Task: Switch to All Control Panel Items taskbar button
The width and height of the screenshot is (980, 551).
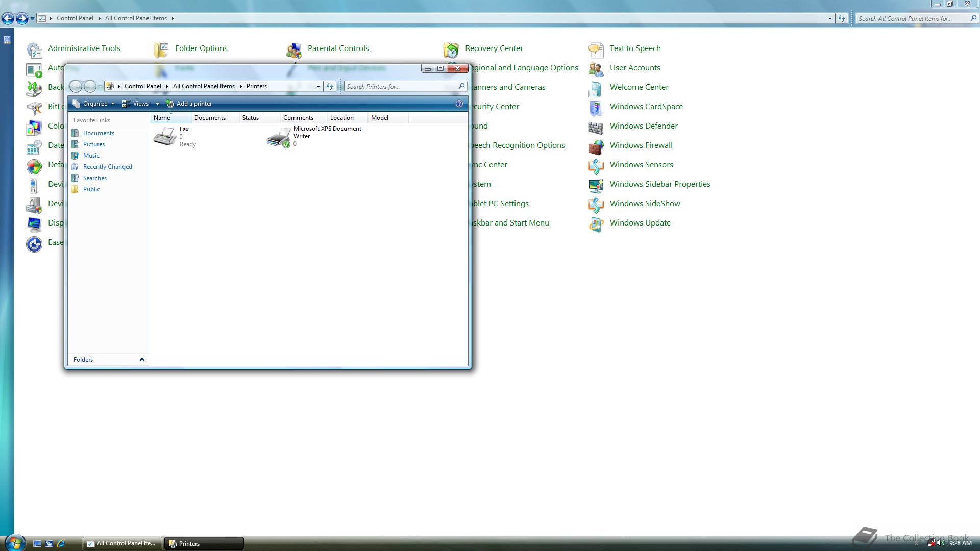Action: coord(122,543)
